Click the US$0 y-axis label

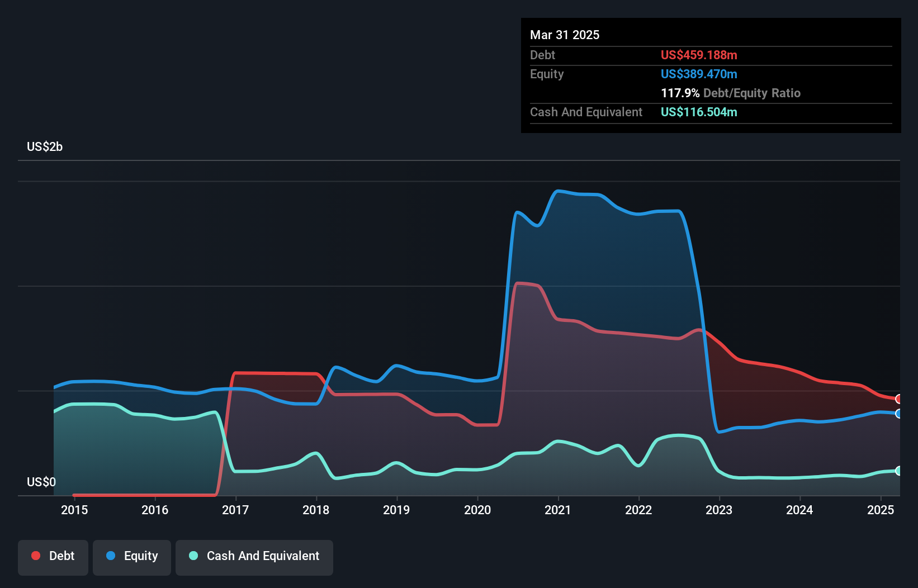[x=41, y=482]
